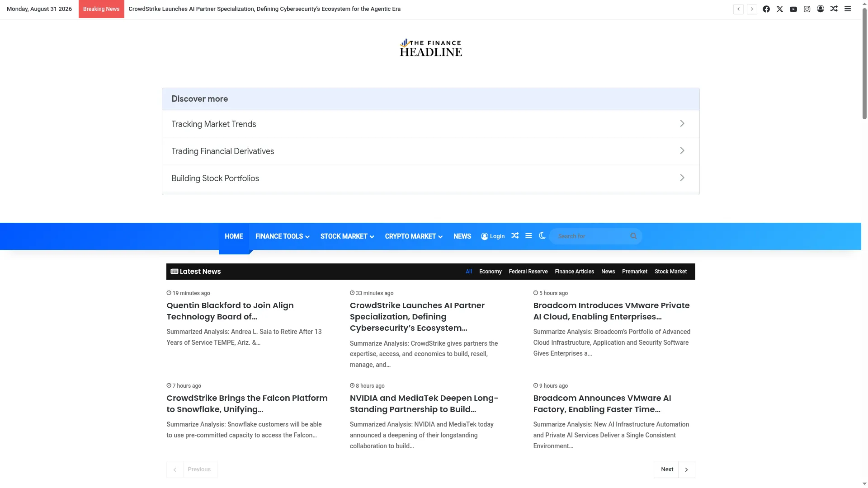868x488 pixels.
Task: Open Broadcom VMware AI Factory article
Action: tap(602, 404)
